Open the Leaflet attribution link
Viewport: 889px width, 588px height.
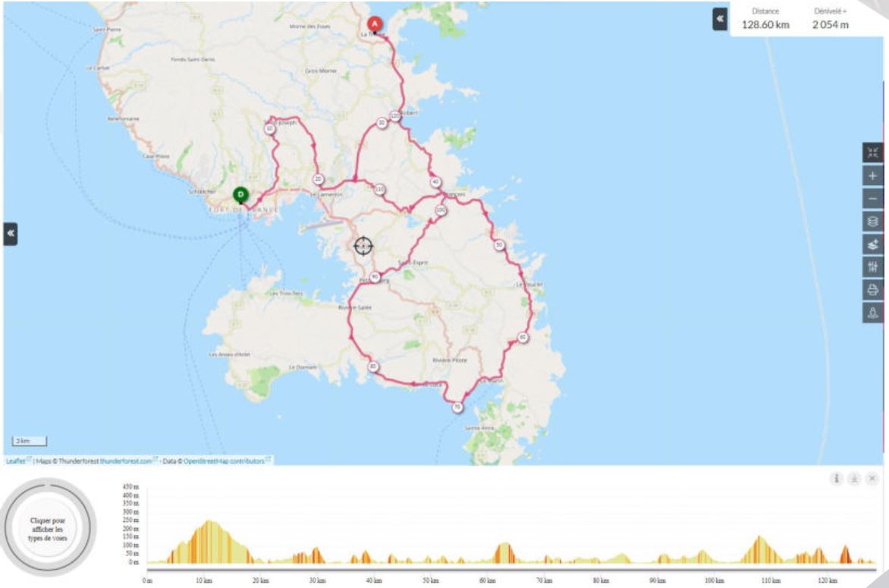(x=15, y=461)
